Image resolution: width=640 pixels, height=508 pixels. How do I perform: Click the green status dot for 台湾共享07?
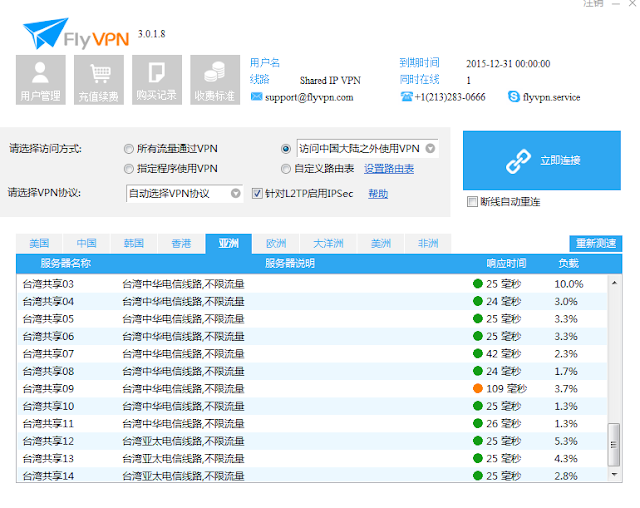(x=478, y=353)
